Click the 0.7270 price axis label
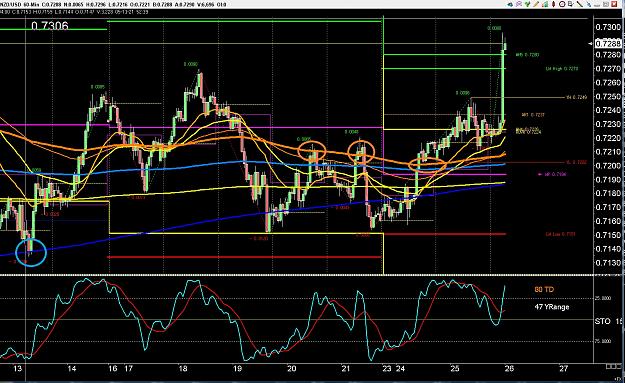625x383 pixels. tap(608, 69)
